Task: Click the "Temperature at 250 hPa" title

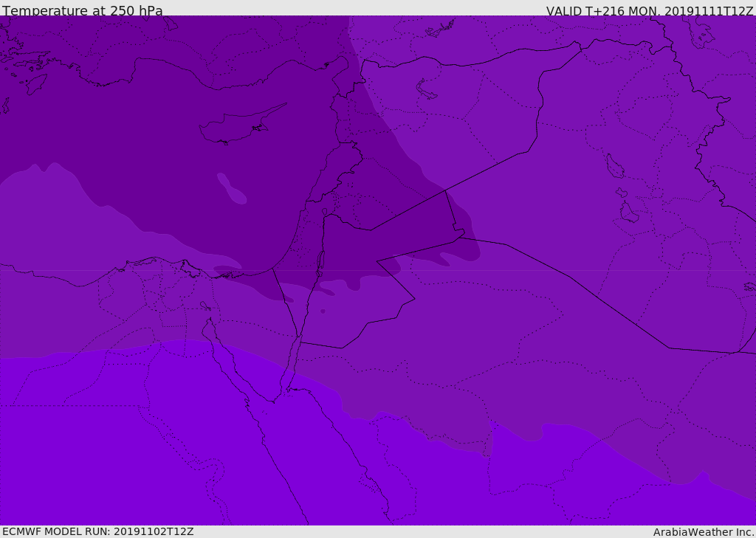Action: click(82, 11)
